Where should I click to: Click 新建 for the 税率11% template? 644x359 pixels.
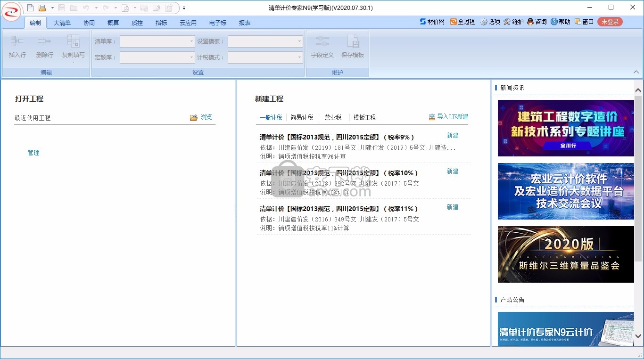pos(453,207)
